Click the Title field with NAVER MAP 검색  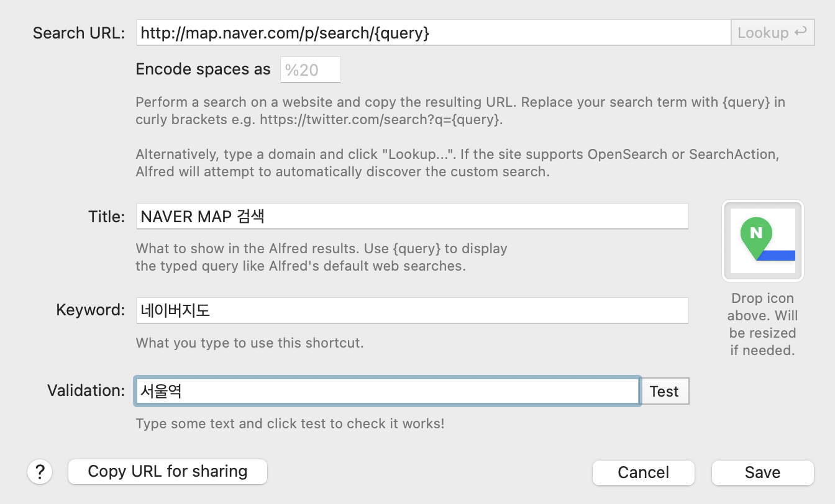click(412, 216)
